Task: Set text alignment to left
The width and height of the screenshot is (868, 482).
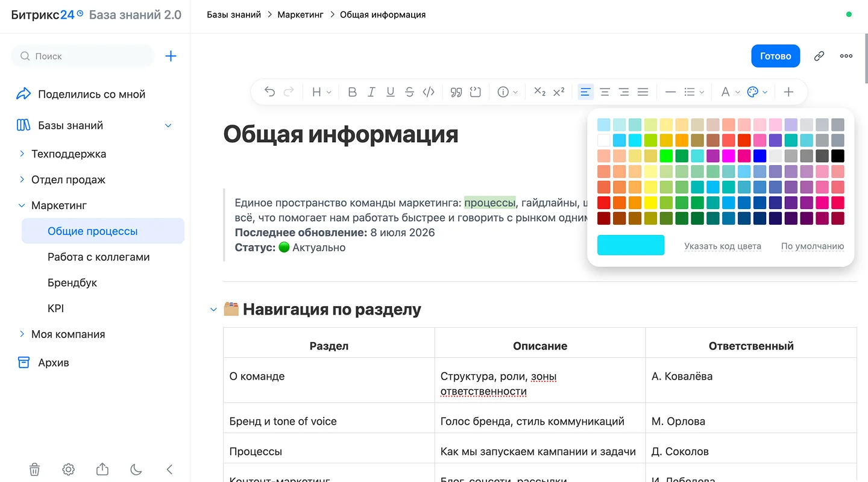Action: tap(585, 92)
